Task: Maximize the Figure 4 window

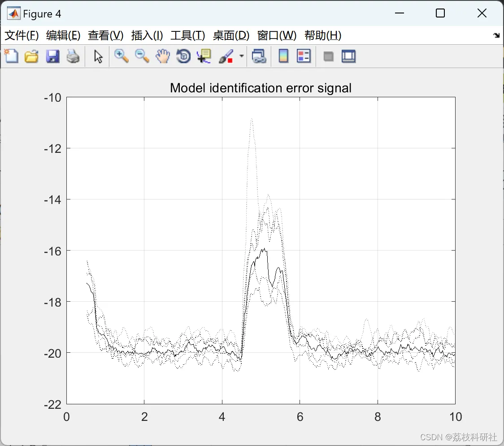Action: [x=440, y=13]
